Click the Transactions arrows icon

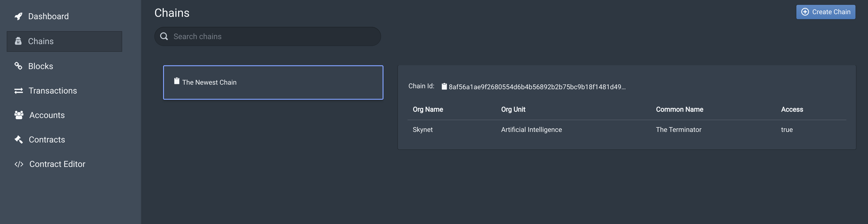tap(19, 90)
